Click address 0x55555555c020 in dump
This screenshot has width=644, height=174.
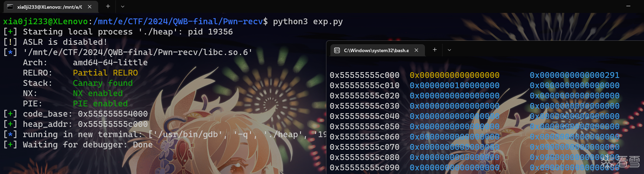[365, 96]
